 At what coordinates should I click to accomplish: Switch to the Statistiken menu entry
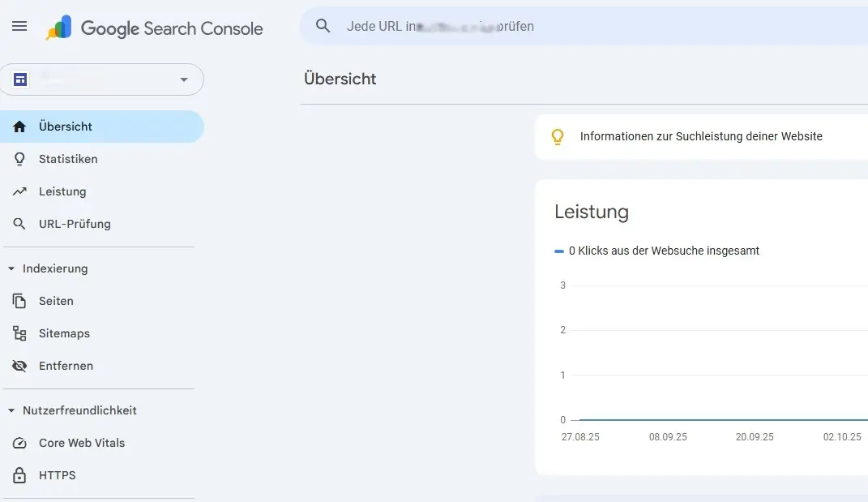66,159
